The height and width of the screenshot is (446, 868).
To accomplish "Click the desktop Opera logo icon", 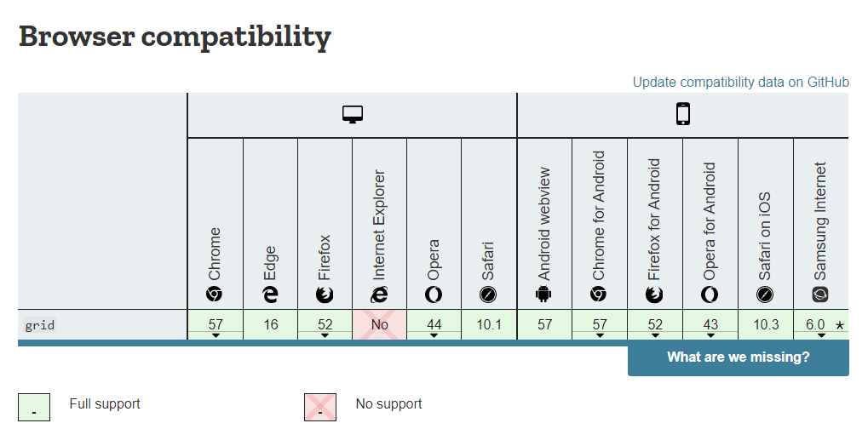I will click(x=434, y=294).
